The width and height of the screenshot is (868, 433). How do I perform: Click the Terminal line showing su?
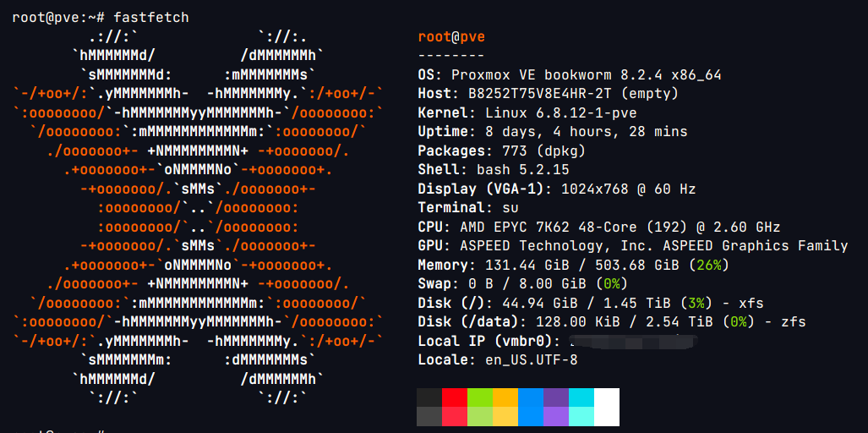tap(467, 208)
